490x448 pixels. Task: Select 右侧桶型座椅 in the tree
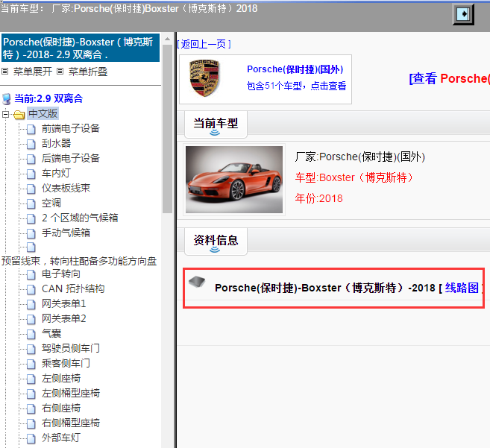[x=71, y=423]
